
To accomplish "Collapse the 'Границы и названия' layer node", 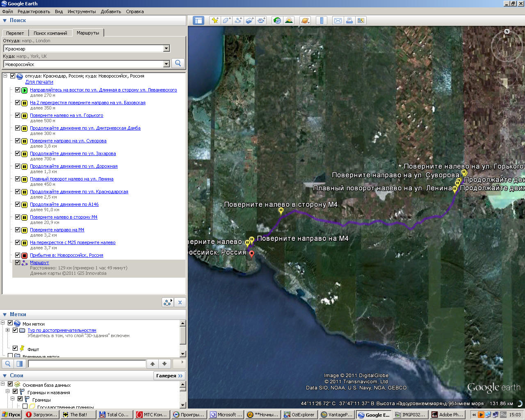I will (8, 392).
